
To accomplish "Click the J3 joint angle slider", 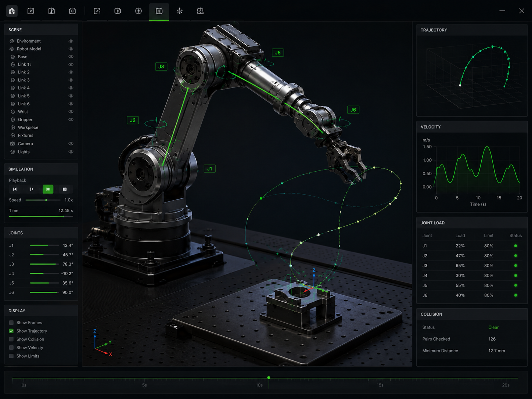I will [44, 264].
